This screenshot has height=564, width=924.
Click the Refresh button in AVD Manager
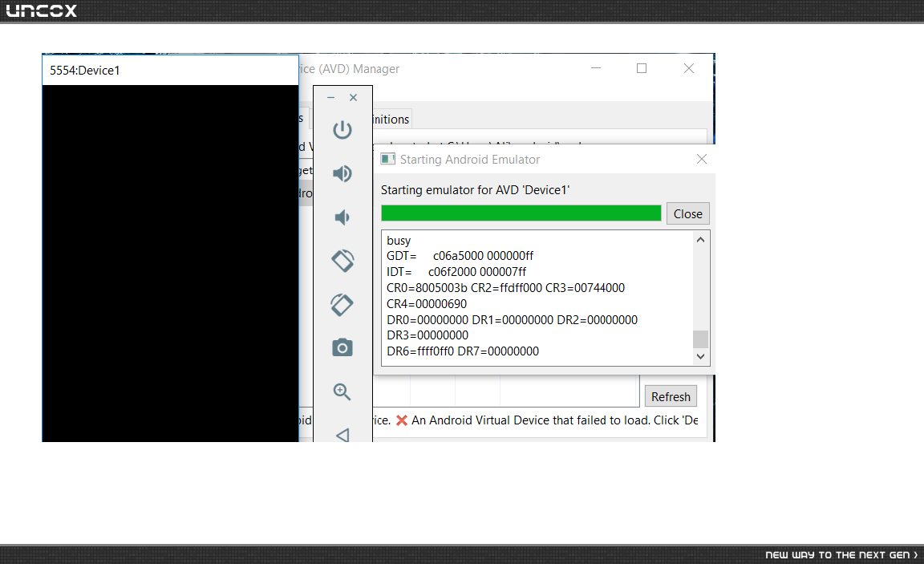671,396
